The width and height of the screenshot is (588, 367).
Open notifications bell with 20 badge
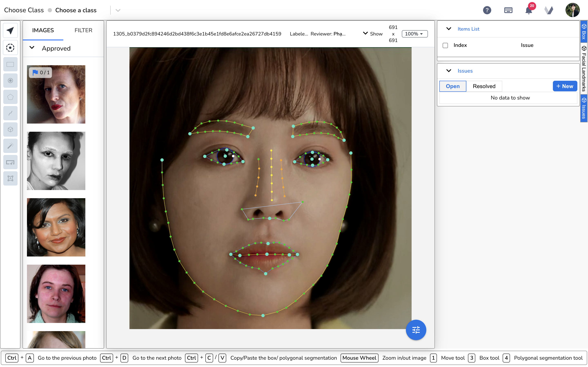[x=529, y=10]
